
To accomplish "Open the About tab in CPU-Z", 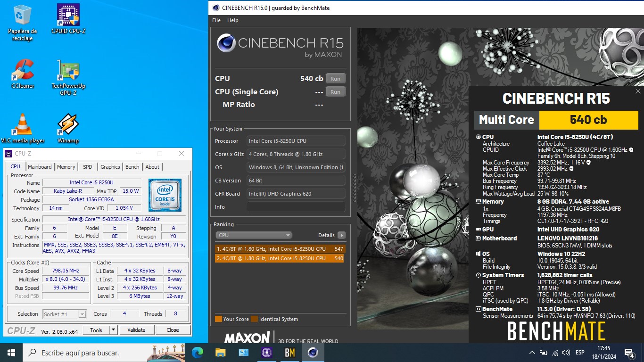I will click(152, 167).
